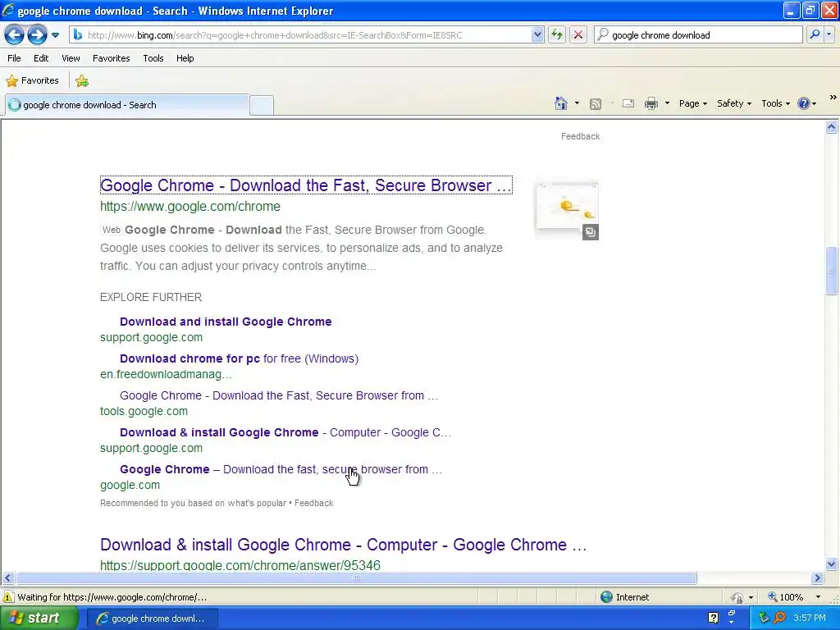This screenshot has height=630, width=840.
Task: Click the Print icon
Action: [651, 103]
